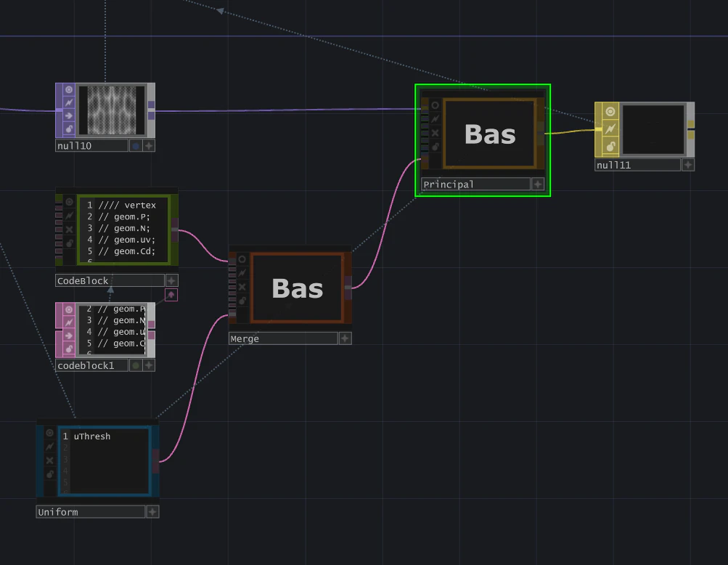Toggle the green display flag on codeblock1
728x565 pixels.
[x=136, y=366]
